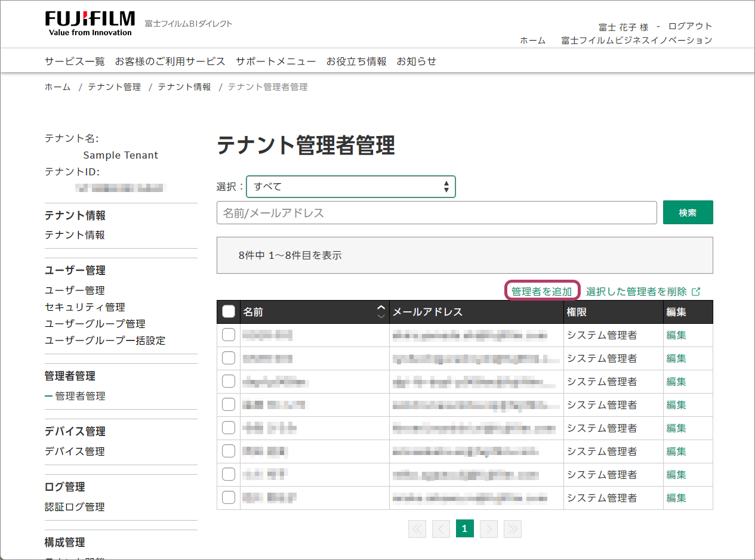Screen dimensions: 755x560
Task: Check the checkbox in the third administrator row
Action: pos(229,381)
